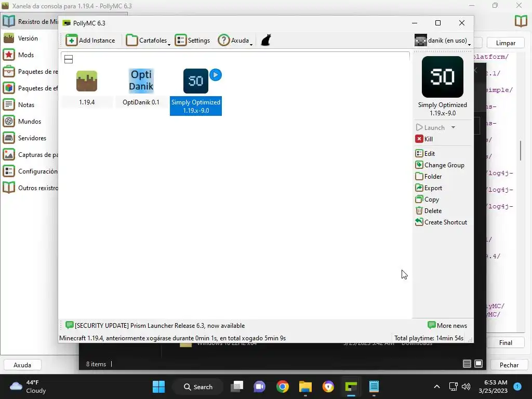Select the 1.19.4 grass block instance

pyautogui.click(x=87, y=87)
